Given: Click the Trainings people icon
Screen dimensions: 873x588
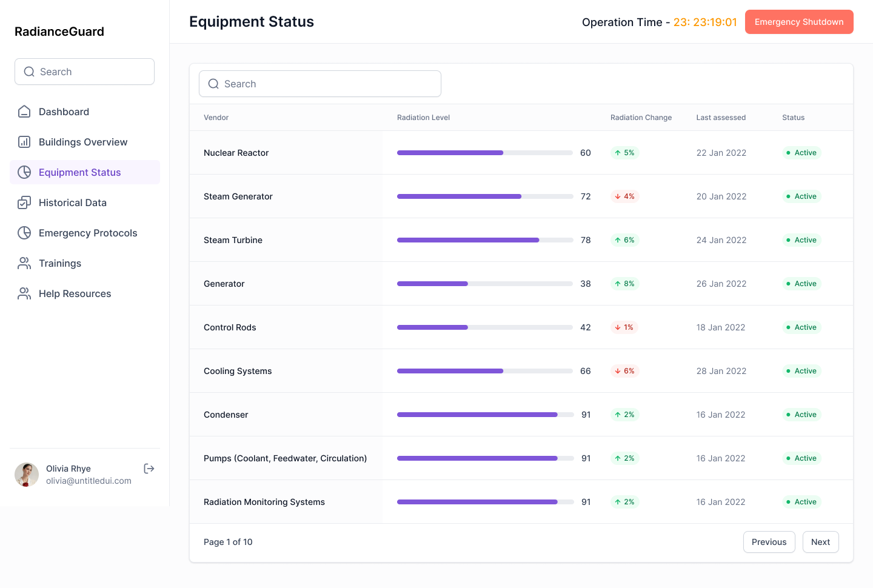Looking at the screenshot, I should 24,263.
